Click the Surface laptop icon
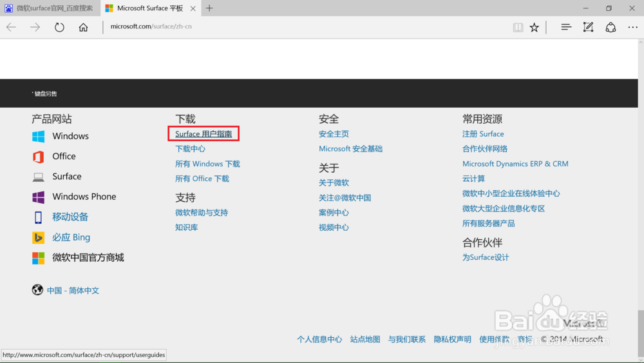 [38, 177]
